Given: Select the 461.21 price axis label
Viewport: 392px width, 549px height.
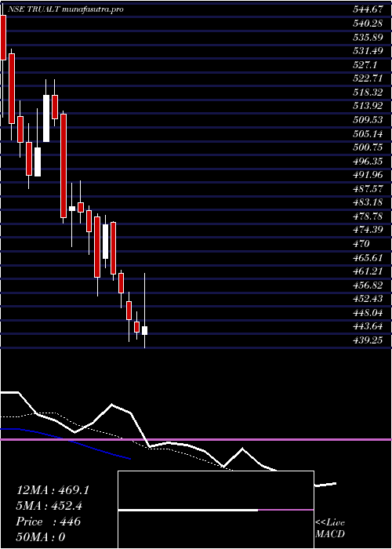Looking at the screenshot, I should (x=368, y=271).
